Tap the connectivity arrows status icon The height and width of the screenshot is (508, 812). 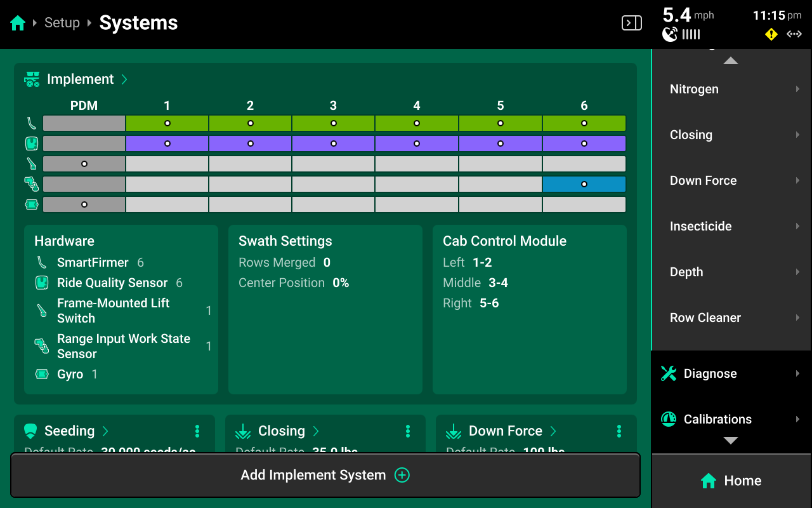pos(794,34)
